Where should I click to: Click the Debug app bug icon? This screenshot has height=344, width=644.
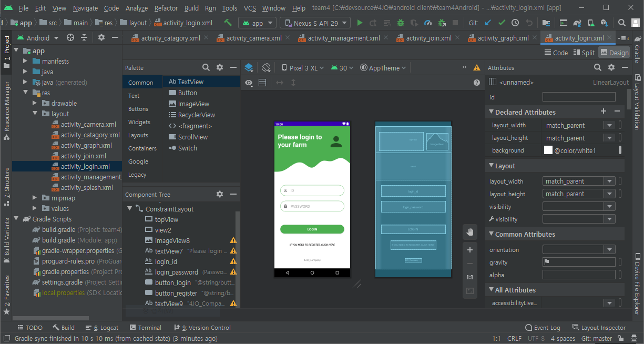(x=401, y=23)
